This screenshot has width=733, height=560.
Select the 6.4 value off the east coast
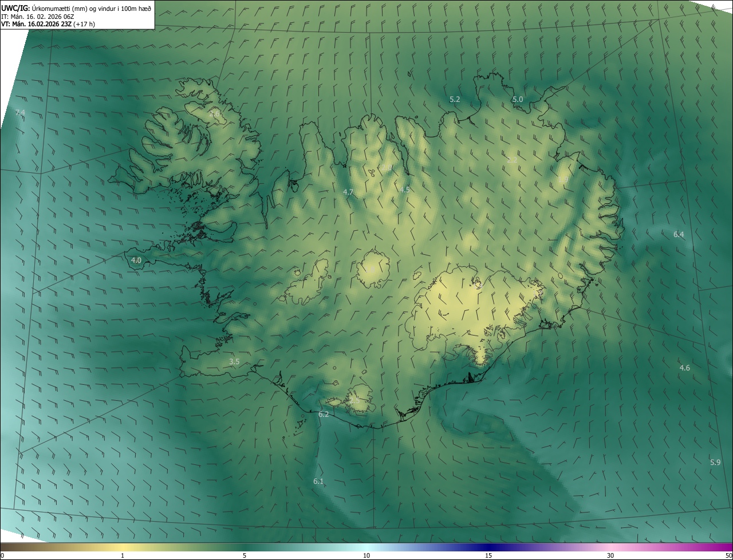pyautogui.click(x=679, y=234)
